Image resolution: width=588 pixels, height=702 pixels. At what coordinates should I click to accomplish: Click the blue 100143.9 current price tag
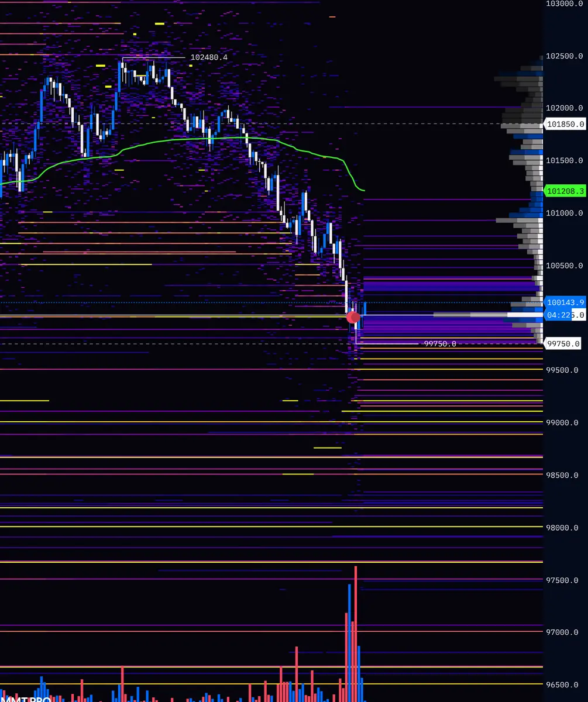[565, 302]
